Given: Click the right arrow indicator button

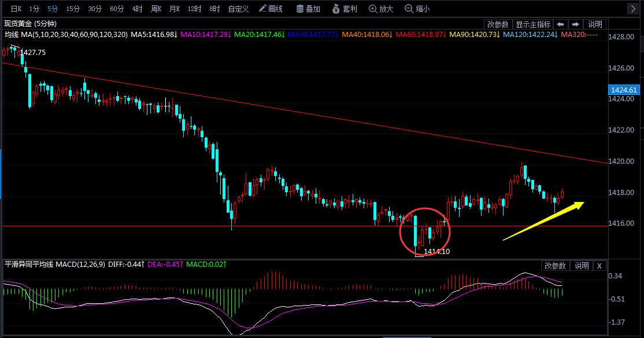Looking at the screenshot, I should 575,24.
